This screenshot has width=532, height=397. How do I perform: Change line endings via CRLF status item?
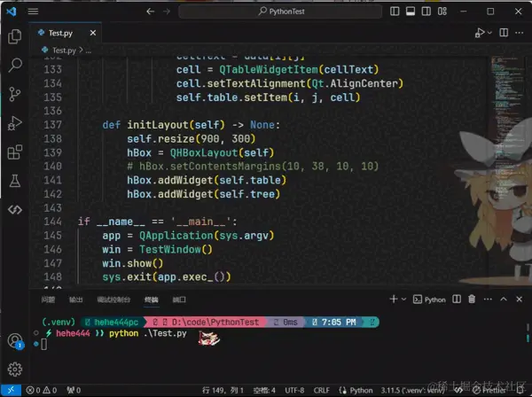pyautogui.click(x=321, y=390)
